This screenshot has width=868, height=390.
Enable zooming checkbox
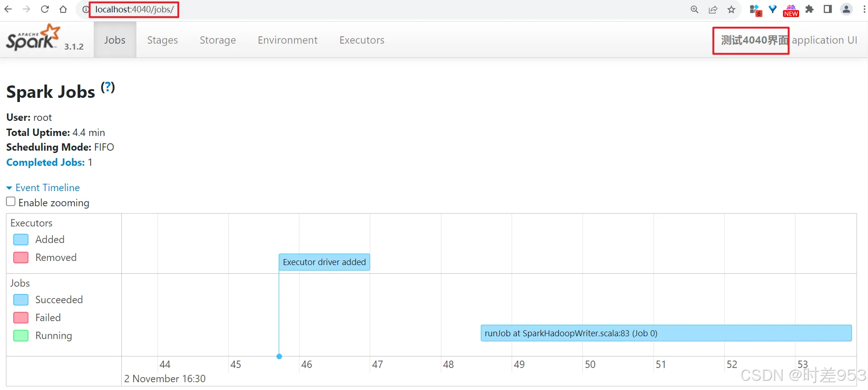pyautogui.click(x=11, y=202)
